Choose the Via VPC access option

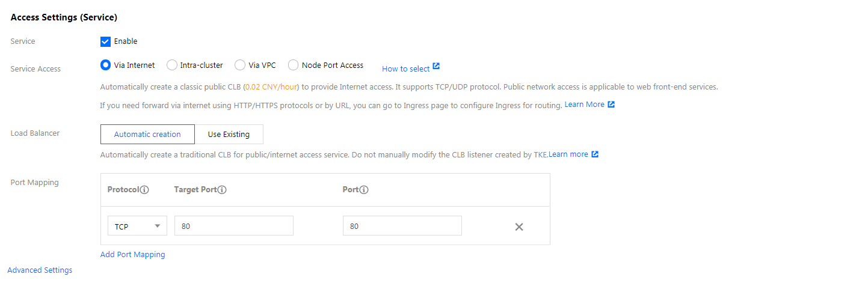click(x=240, y=65)
